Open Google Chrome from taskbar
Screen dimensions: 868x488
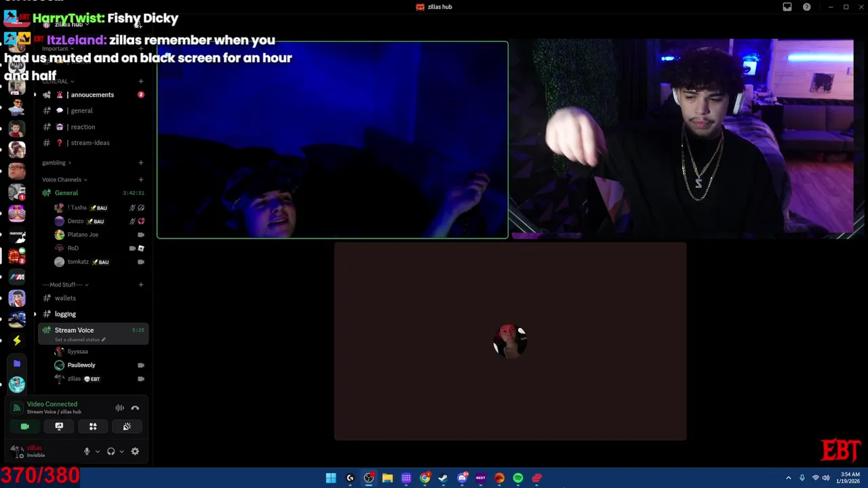425,478
